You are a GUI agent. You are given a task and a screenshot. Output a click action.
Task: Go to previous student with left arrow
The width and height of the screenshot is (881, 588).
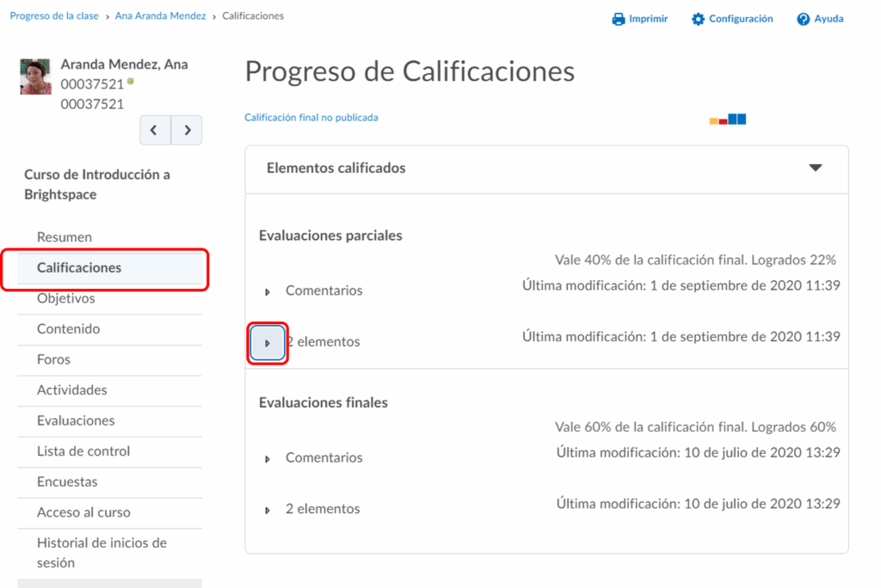(155, 130)
